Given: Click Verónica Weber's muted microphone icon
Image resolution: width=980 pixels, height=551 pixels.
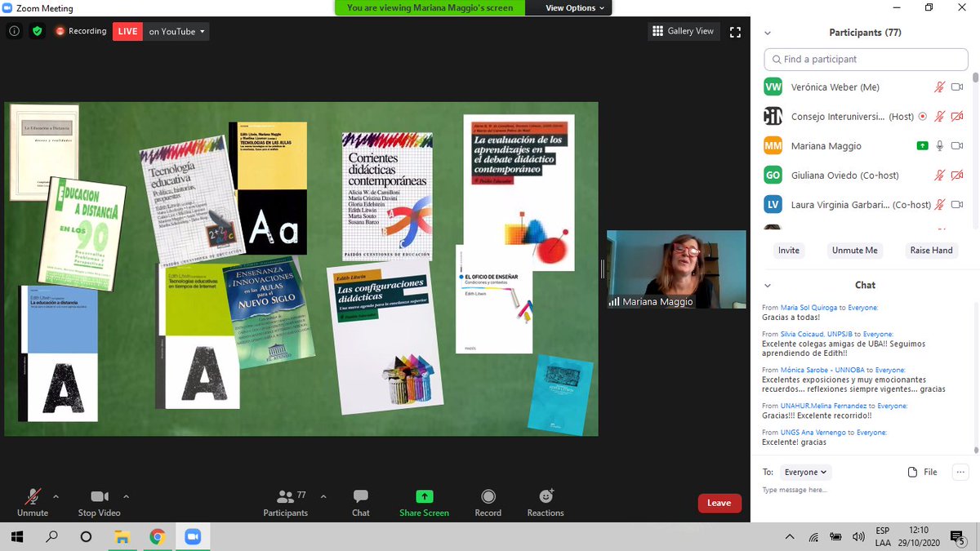Looking at the screenshot, I should coord(940,87).
